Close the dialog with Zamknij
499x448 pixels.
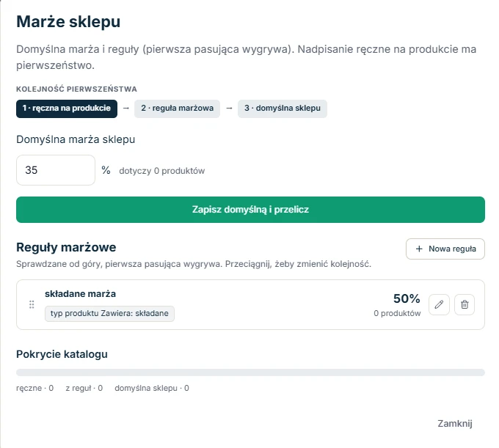[x=455, y=424]
